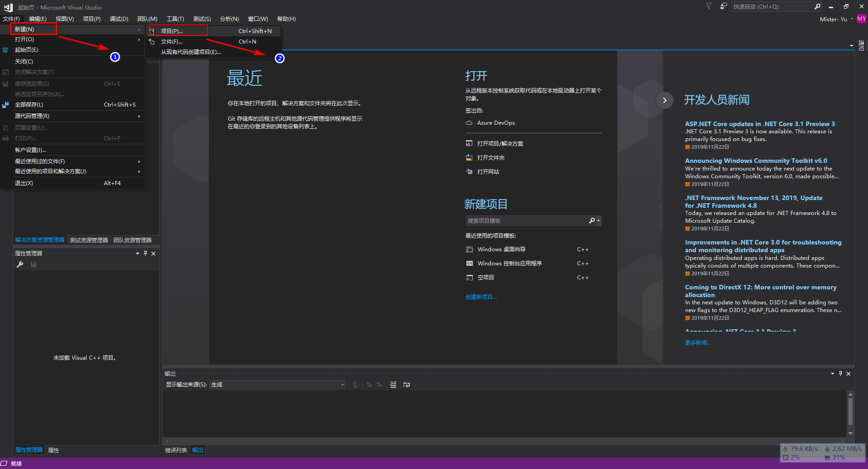Open the document tab list dropdown arrow
This screenshot has height=469, width=868.
(x=851, y=46)
